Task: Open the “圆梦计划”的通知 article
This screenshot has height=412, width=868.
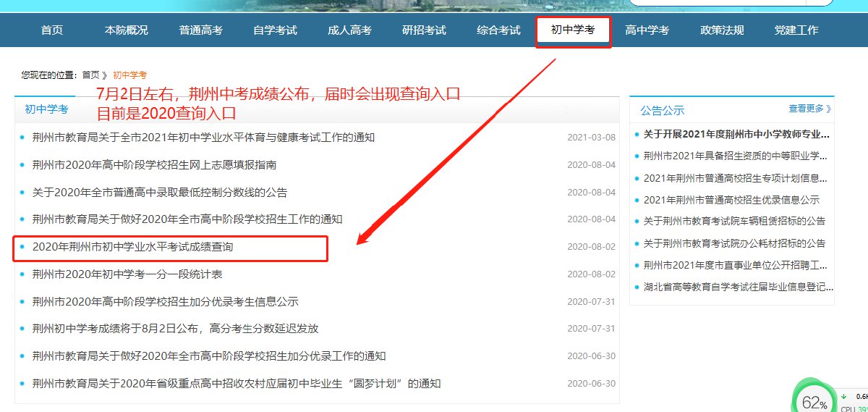Action: click(236, 384)
